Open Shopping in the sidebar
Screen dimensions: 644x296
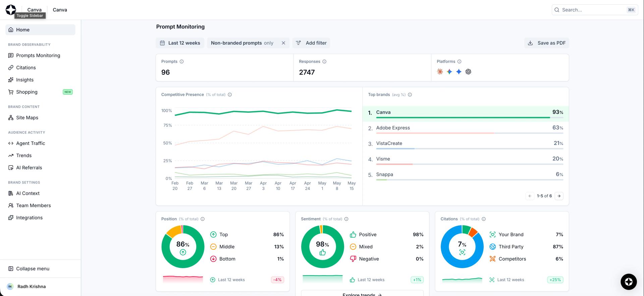(x=40, y=92)
